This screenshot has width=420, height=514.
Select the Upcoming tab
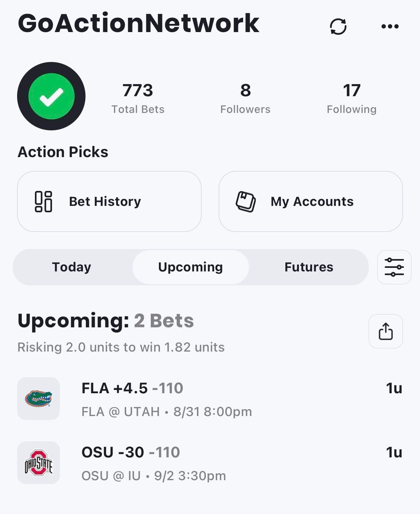click(x=191, y=267)
